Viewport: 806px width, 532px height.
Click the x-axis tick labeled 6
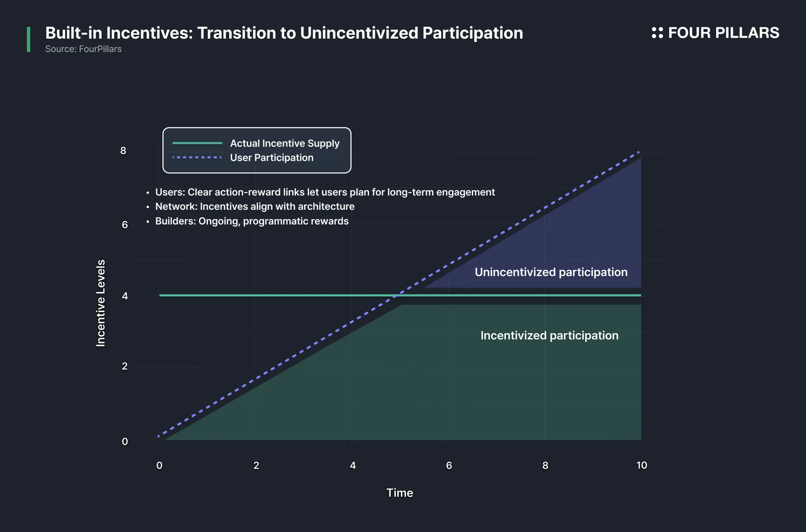click(449, 465)
